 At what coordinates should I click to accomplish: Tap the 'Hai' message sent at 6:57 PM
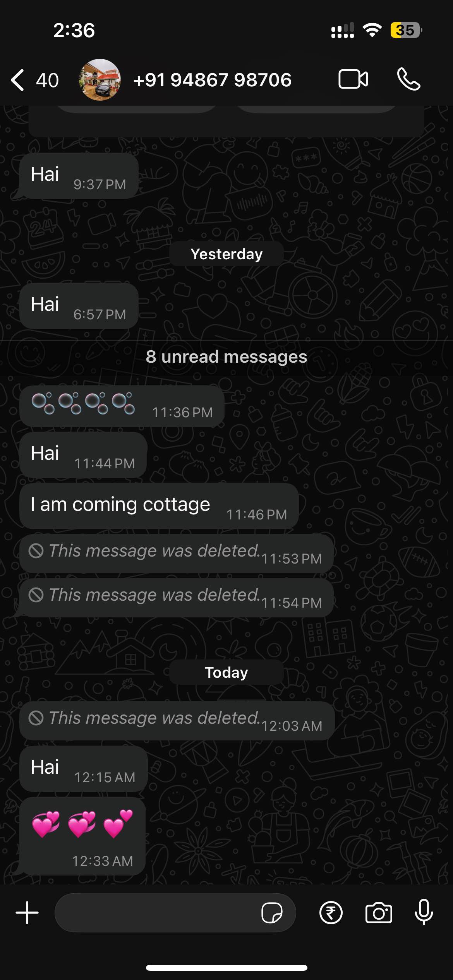pyautogui.click(x=79, y=306)
